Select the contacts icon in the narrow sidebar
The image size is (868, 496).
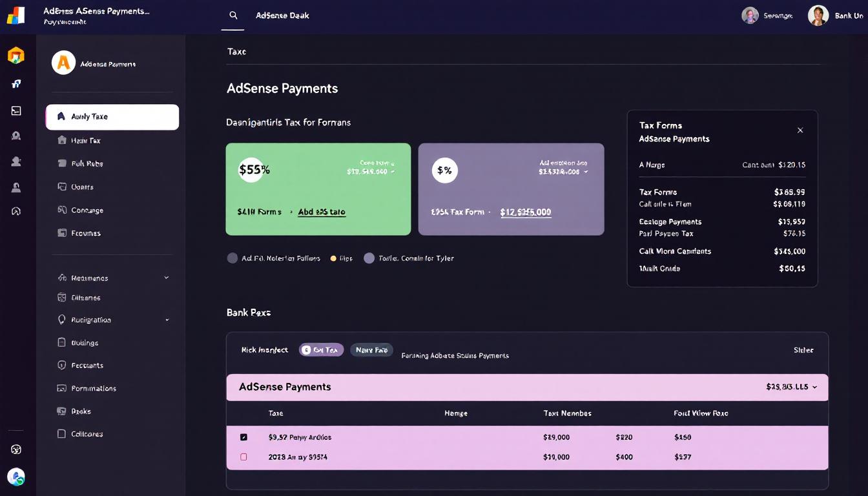16,161
